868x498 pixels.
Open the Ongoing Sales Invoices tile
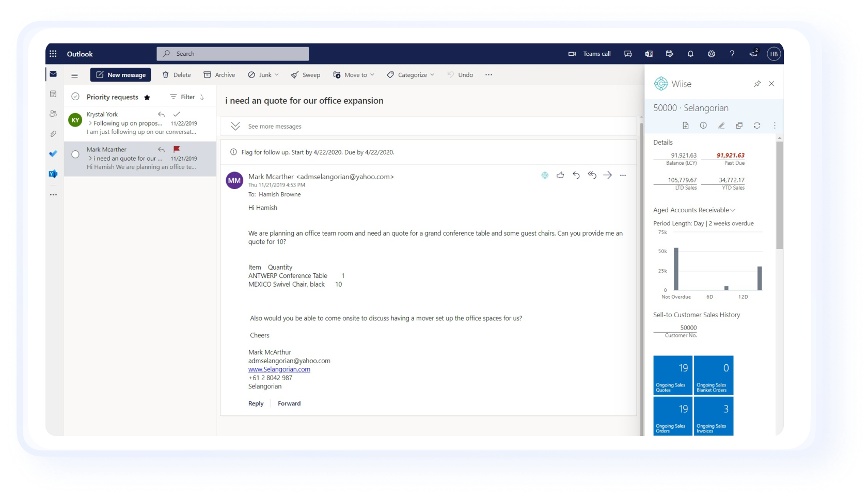[x=714, y=416]
